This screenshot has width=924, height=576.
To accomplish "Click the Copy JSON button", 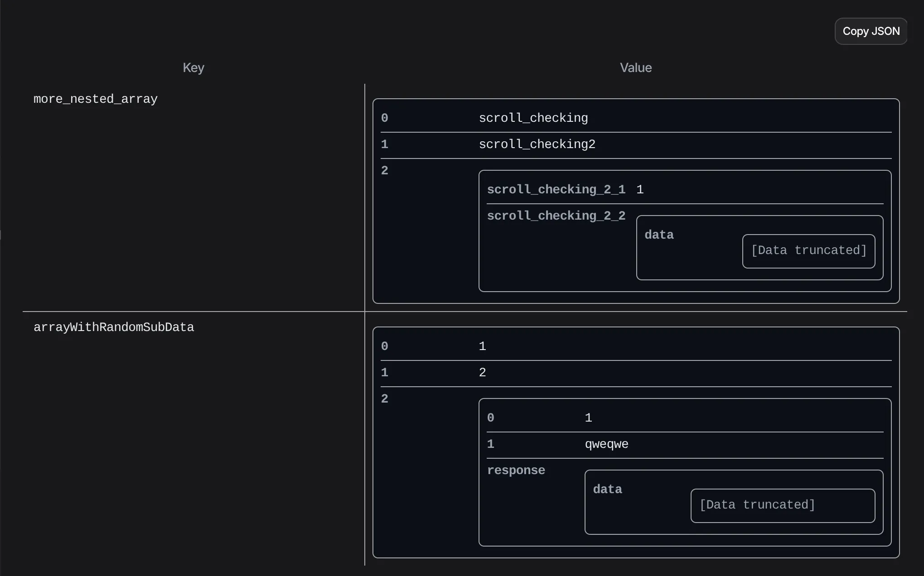I will (x=871, y=31).
